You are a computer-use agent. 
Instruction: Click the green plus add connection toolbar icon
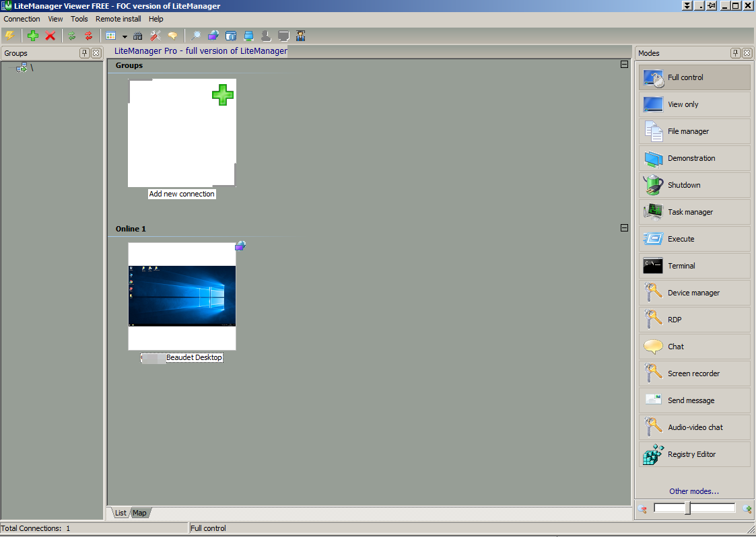coord(32,36)
